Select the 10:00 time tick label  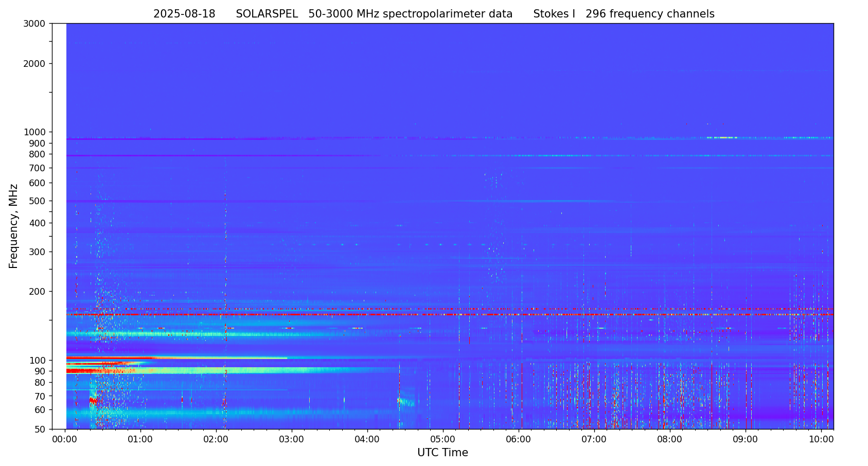(821, 440)
